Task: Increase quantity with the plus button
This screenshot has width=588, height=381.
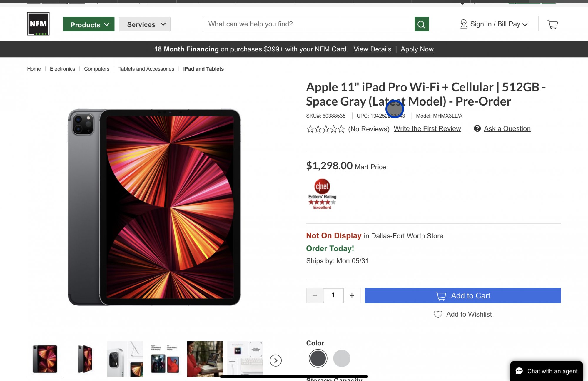Action: 352,295
